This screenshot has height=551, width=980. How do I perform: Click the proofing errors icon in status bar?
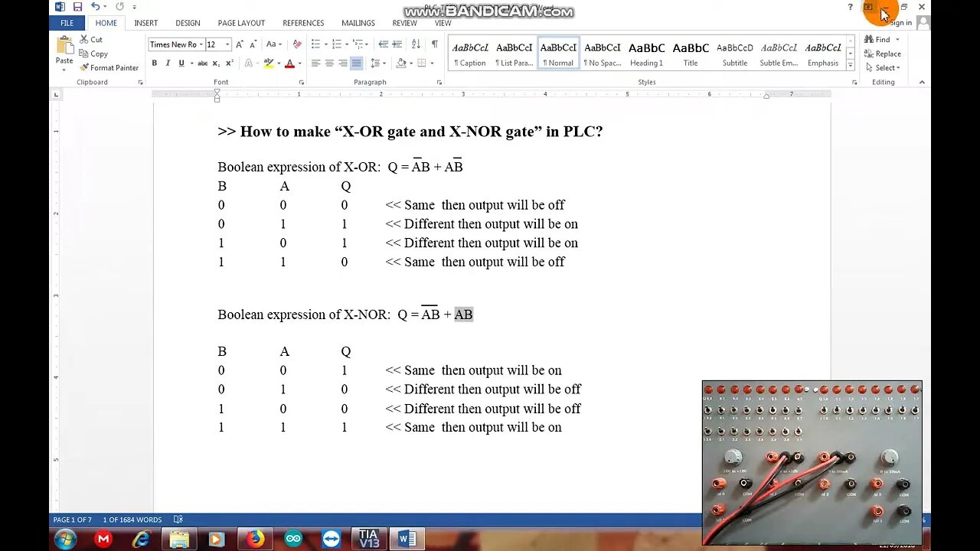pos(178,520)
